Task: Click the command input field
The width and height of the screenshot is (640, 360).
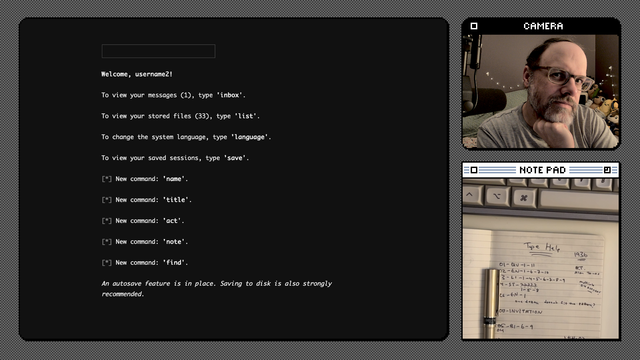Action: coord(158,51)
